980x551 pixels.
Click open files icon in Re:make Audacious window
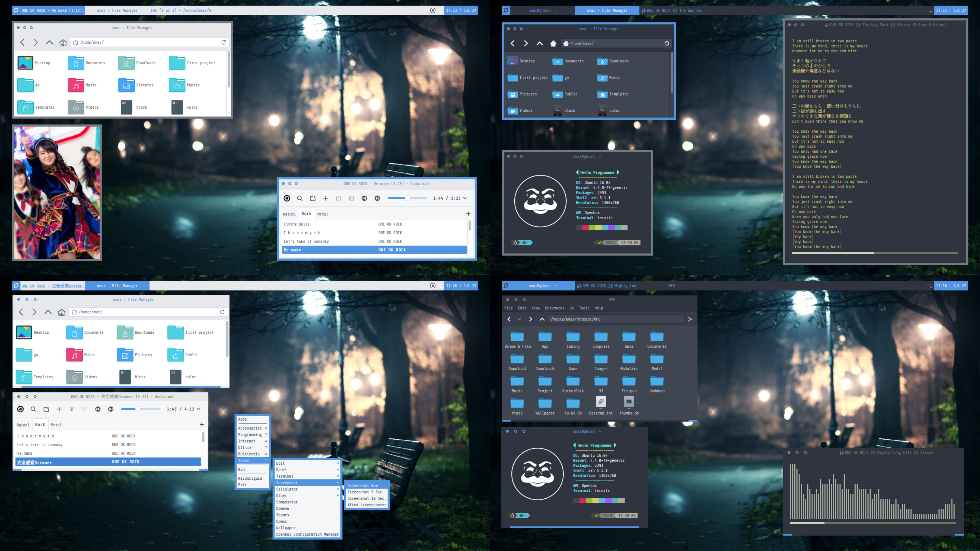[313, 198]
